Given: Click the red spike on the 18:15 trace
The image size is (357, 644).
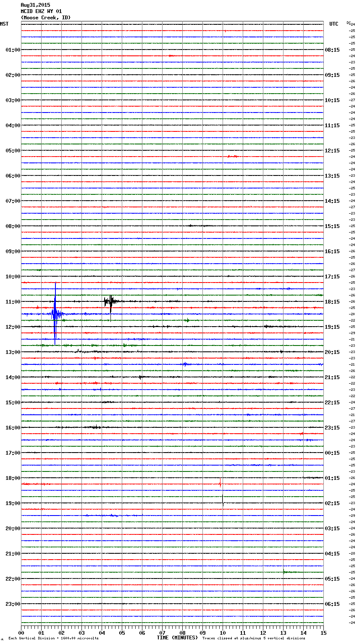Looking at the screenshot, I should click(x=220, y=483).
